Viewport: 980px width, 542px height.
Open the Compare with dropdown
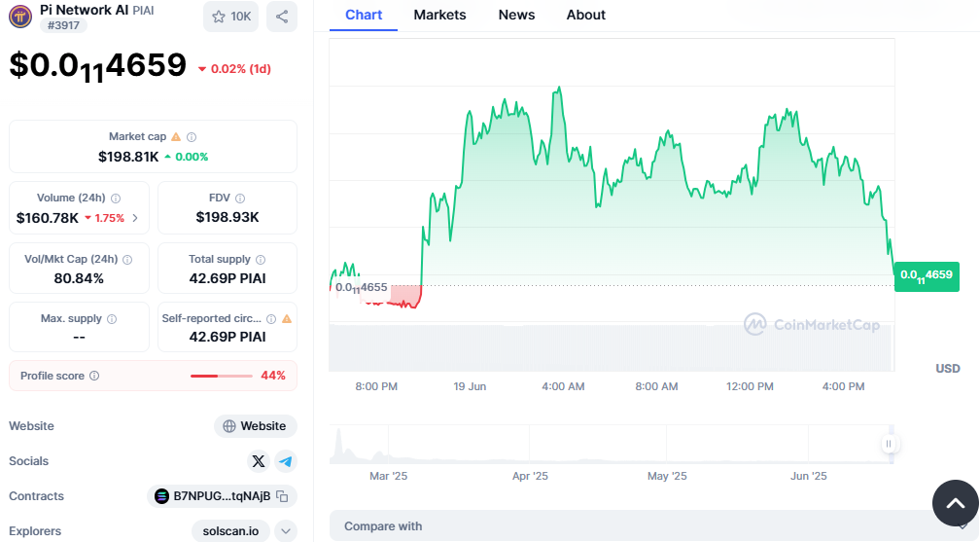tap(653, 526)
